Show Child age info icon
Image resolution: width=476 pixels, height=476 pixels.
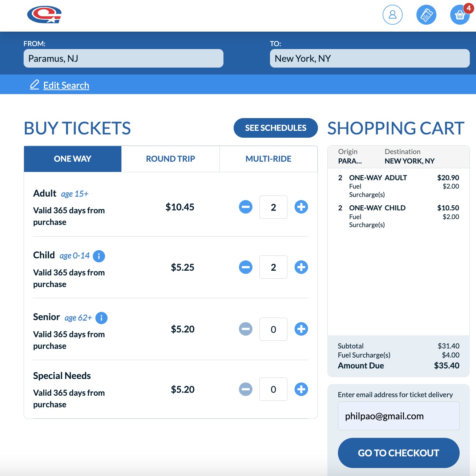point(99,256)
